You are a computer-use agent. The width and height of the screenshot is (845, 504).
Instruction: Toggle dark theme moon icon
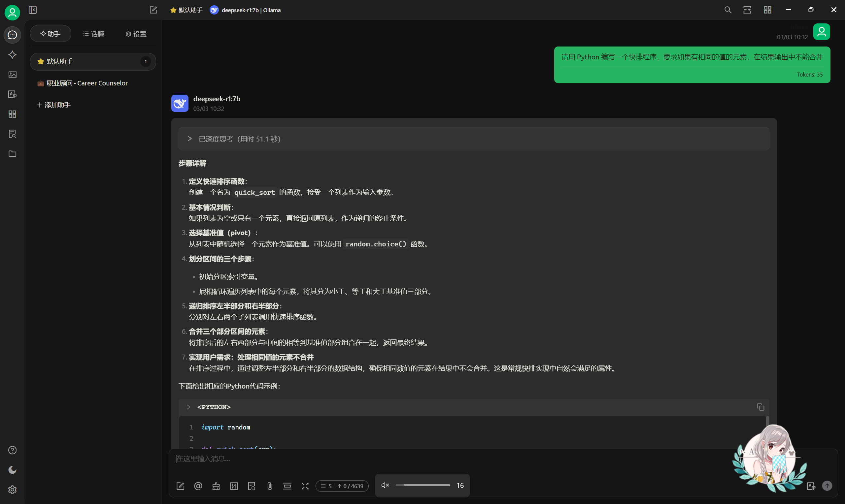point(12,470)
